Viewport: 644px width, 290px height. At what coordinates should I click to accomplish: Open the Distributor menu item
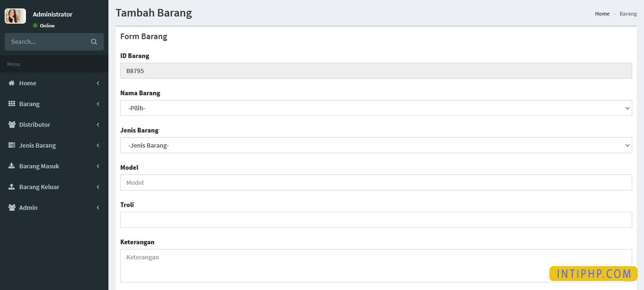coord(35,124)
